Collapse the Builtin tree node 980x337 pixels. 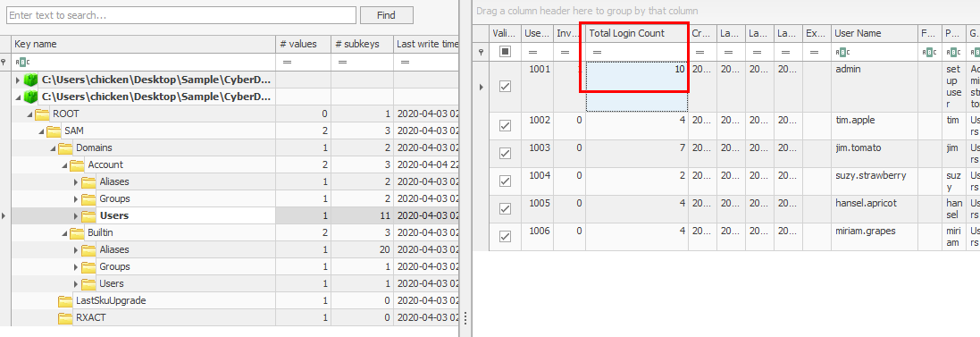(x=64, y=232)
